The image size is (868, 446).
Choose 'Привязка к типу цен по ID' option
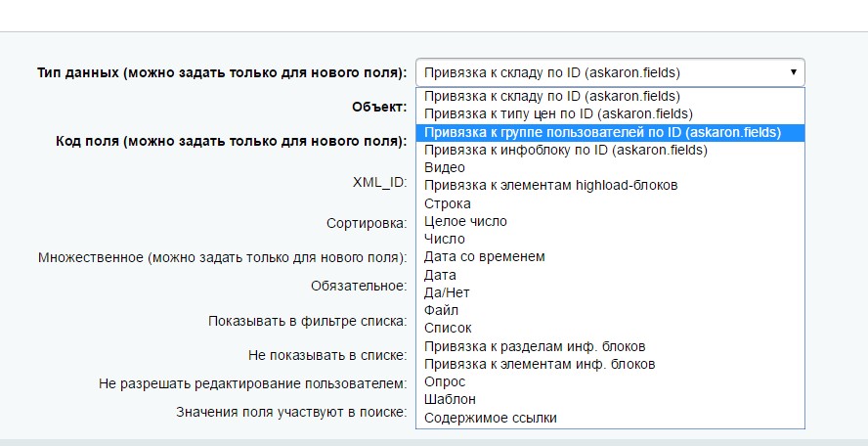coord(558,114)
